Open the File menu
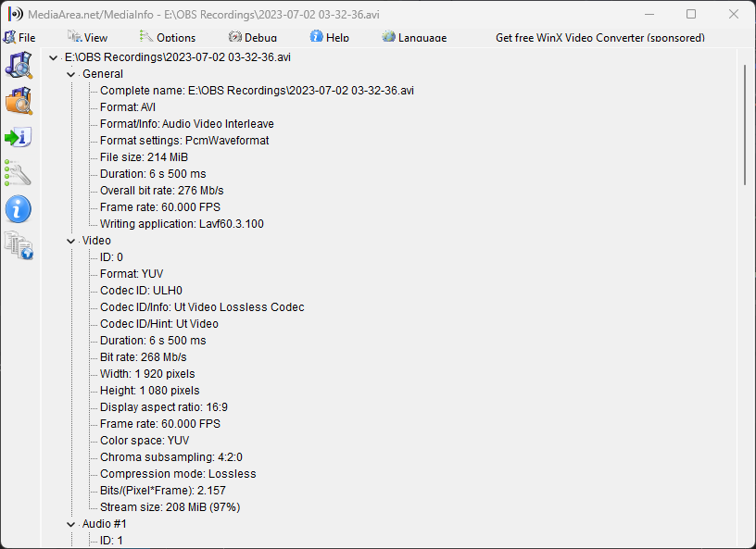The image size is (756, 549). [21, 37]
